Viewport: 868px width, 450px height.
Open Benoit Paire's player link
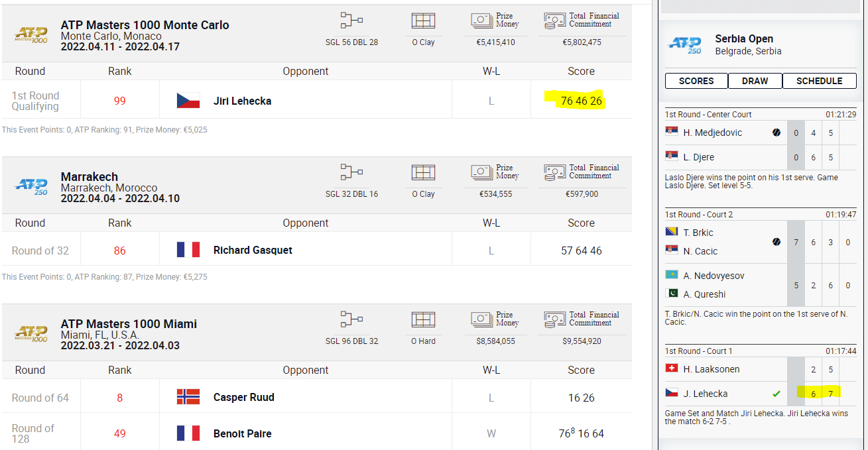242,433
